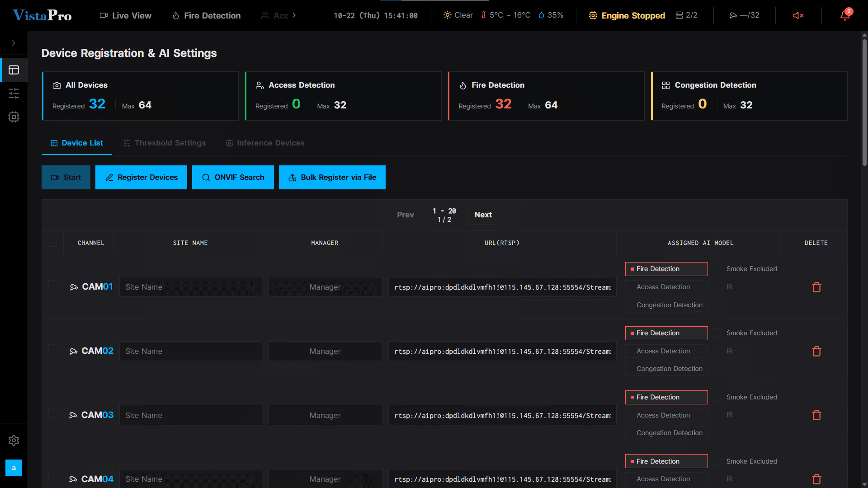Viewport: 868px width, 488px height.
Task: Click the user avatar 'a' icon
Action: click(14, 468)
